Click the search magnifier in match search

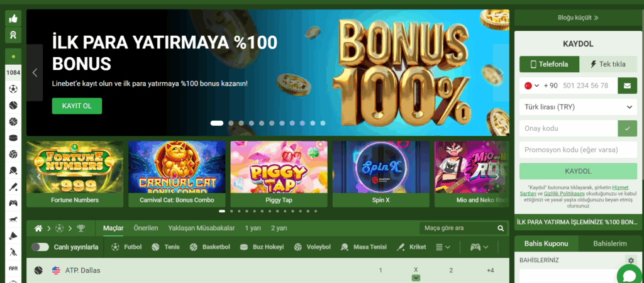tap(501, 228)
